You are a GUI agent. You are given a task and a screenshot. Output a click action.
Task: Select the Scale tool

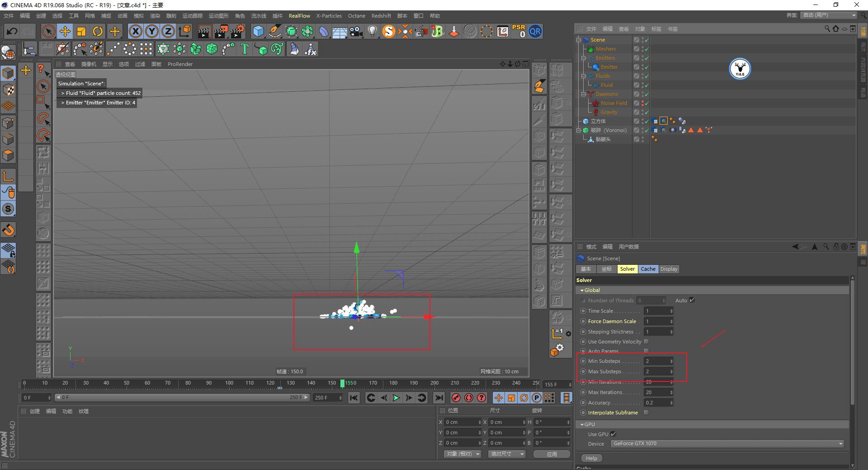pyautogui.click(x=81, y=31)
